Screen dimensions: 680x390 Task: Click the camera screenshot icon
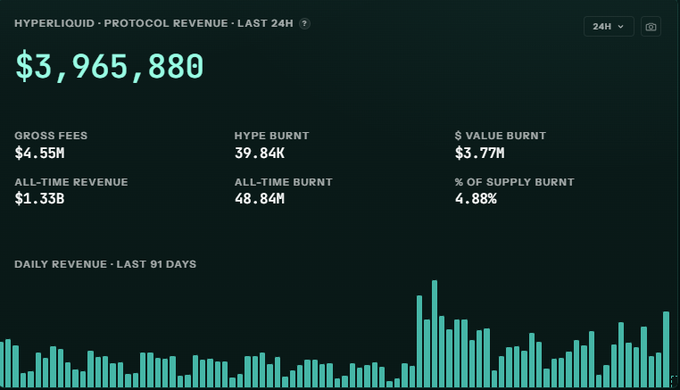pyautogui.click(x=651, y=26)
